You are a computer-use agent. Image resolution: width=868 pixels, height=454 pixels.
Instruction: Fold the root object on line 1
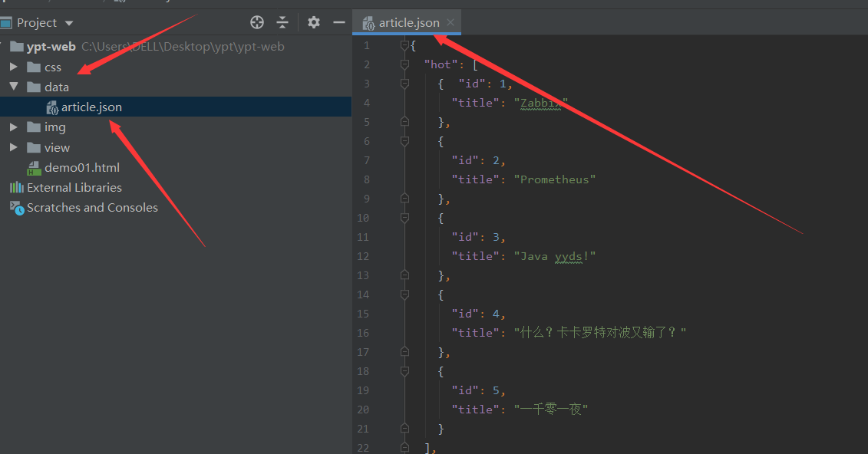404,45
